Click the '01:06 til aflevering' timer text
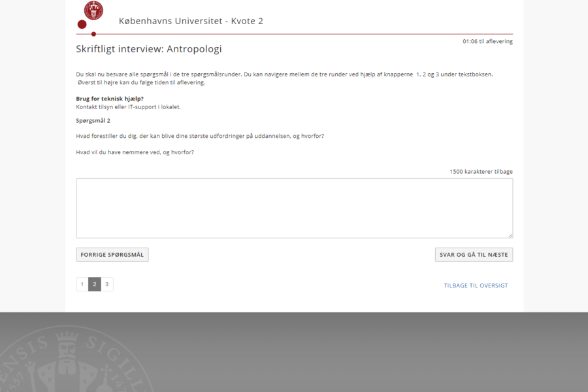 click(x=487, y=41)
